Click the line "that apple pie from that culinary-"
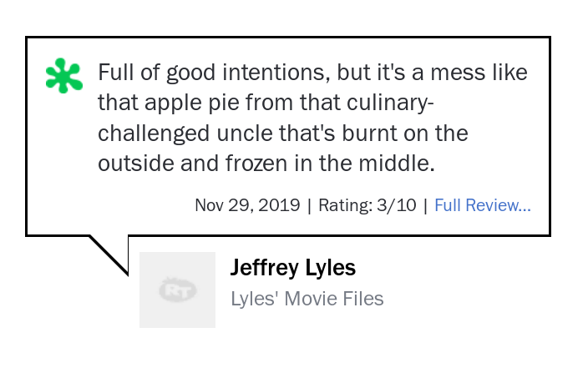 [x=266, y=103]
